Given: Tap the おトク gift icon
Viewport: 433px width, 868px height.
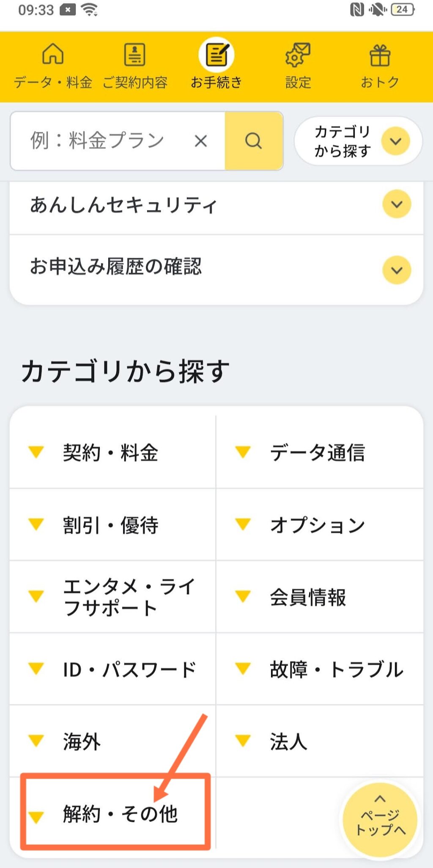Looking at the screenshot, I should tap(380, 56).
